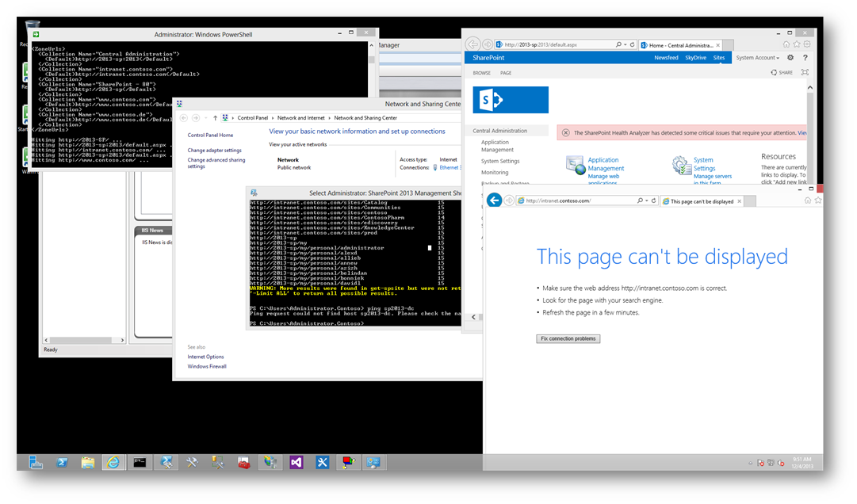Open Application Management heading link
This screenshot has width=857, height=504.
tap(606, 164)
